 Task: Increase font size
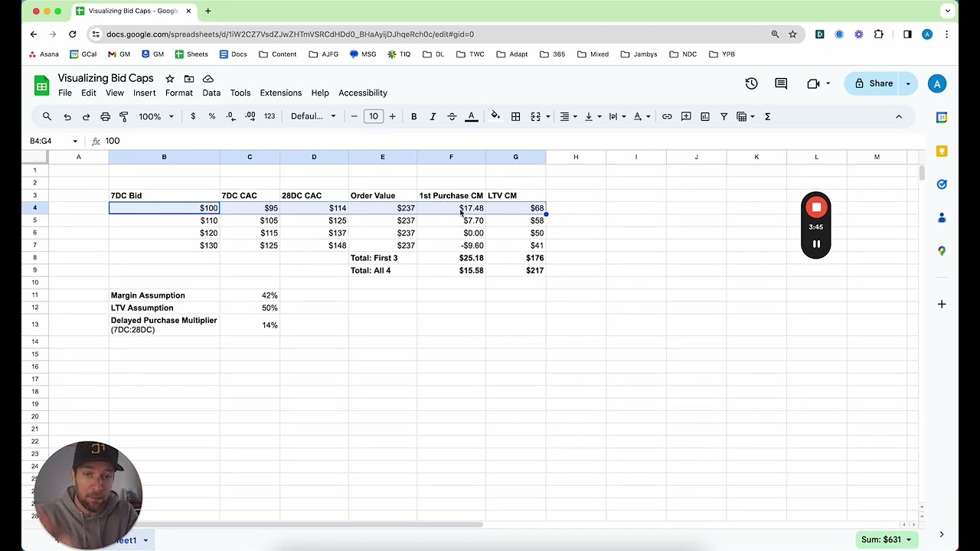[x=392, y=116]
